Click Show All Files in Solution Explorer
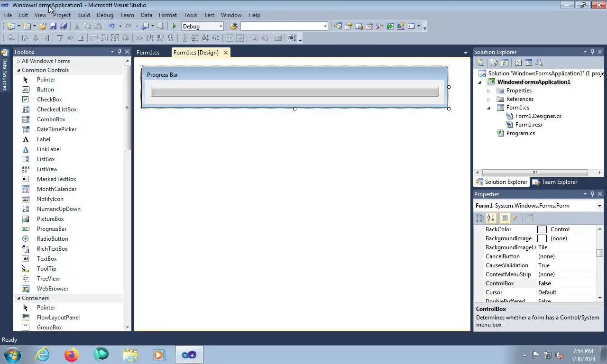The image size is (607, 364). coord(494,63)
